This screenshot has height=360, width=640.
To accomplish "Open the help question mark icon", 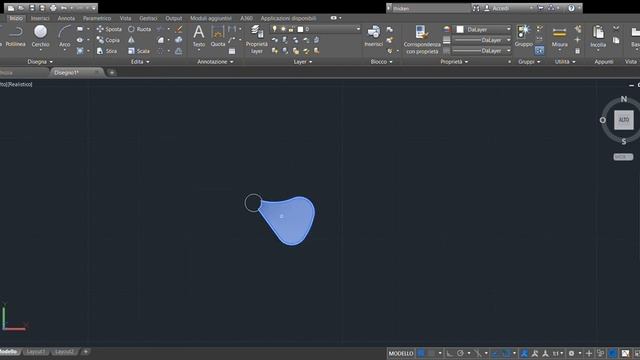I will (571, 8).
